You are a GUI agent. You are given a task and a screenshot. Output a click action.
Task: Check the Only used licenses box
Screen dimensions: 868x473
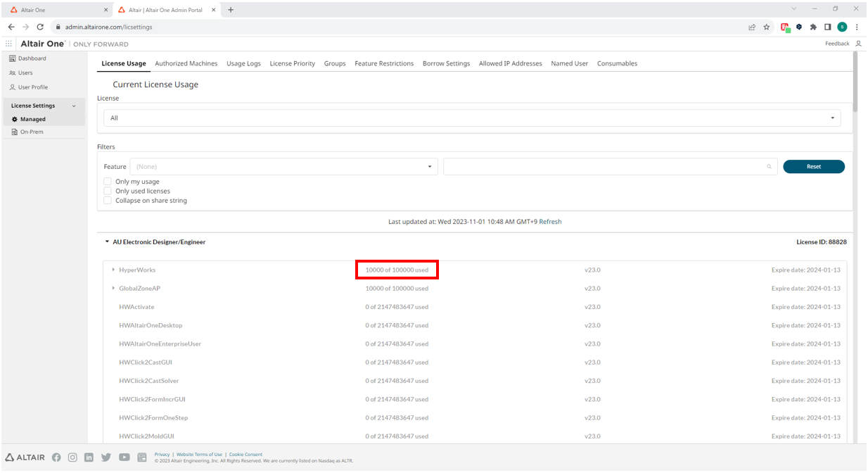click(x=108, y=191)
